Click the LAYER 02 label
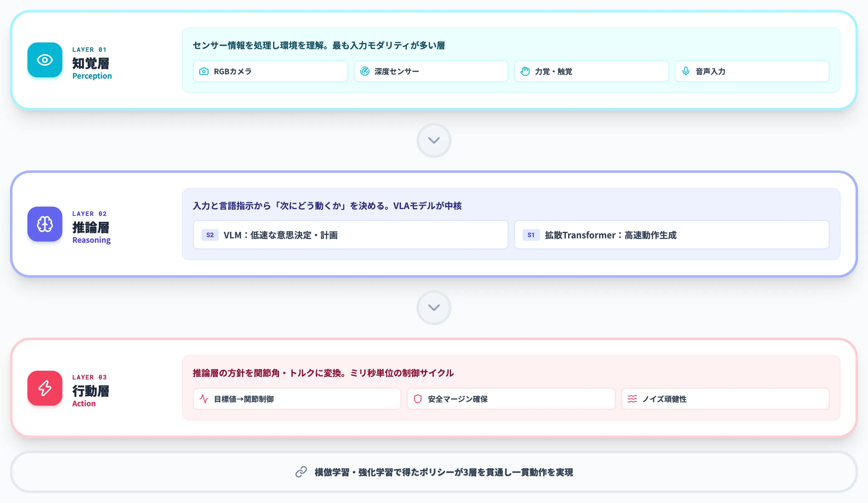This screenshot has width=868, height=503. coord(89,214)
